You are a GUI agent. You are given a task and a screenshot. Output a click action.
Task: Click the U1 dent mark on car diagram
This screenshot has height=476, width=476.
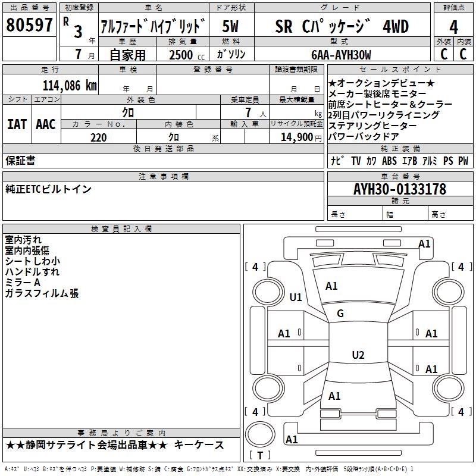pos(296,297)
